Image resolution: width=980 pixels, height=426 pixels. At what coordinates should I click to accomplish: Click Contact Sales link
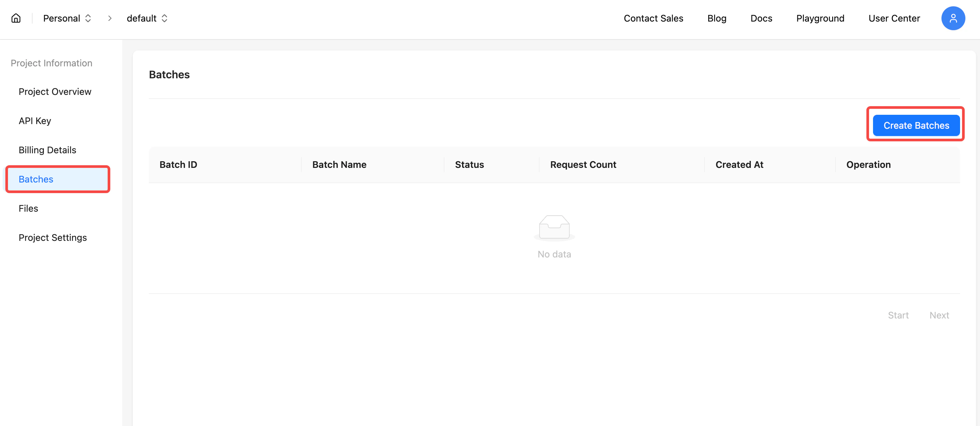coord(653,18)
